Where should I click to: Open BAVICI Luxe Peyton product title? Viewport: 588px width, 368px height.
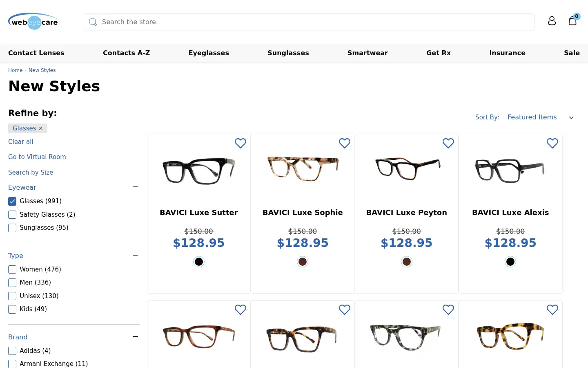407,213
